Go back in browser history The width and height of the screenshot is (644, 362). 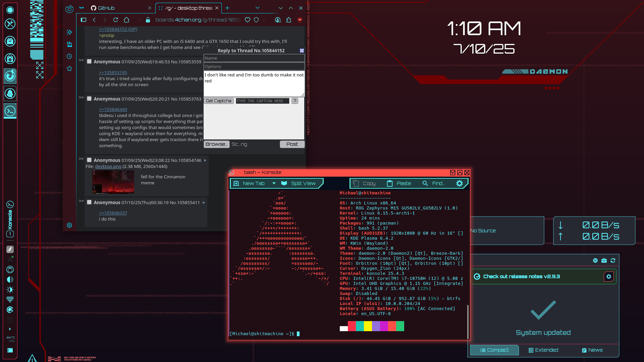(94, 20)
